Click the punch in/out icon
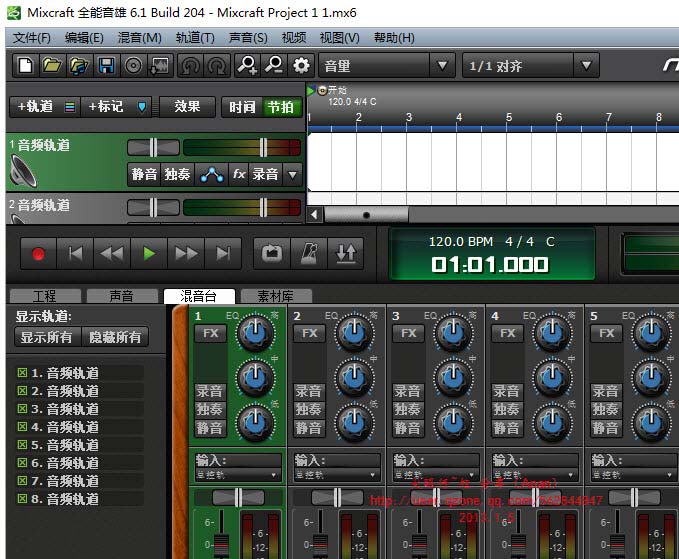 pyautogui.click(x=346, y=254)
